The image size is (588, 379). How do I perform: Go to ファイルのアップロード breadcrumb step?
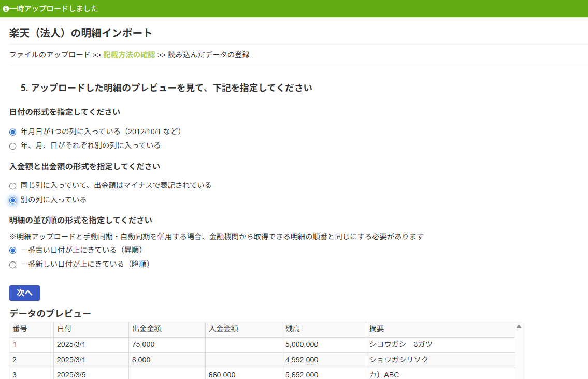coord(50,55)
